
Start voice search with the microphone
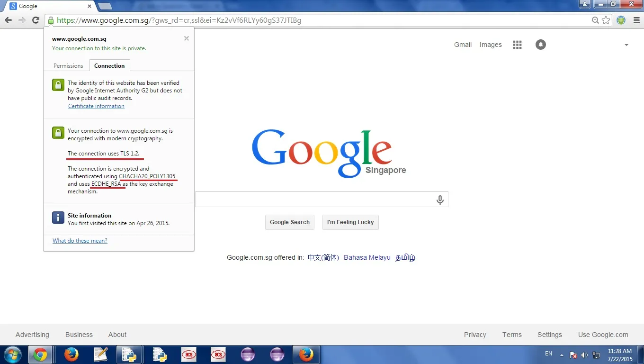pos(440,200)
